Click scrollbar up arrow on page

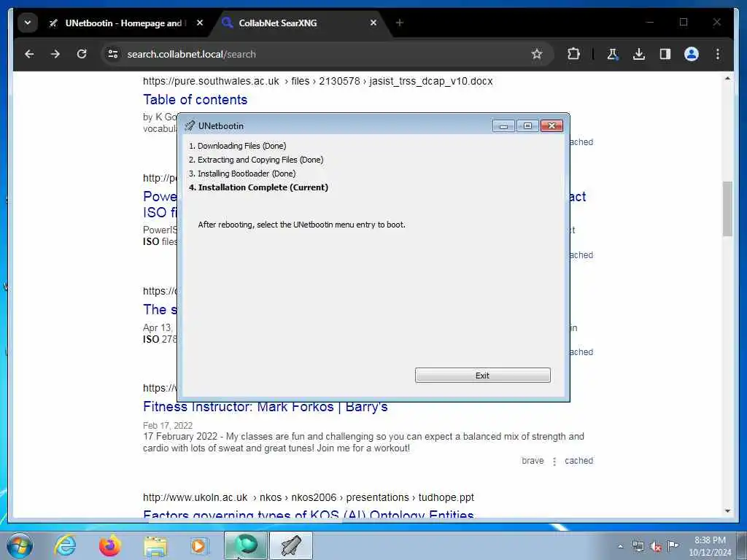point(727,78)
